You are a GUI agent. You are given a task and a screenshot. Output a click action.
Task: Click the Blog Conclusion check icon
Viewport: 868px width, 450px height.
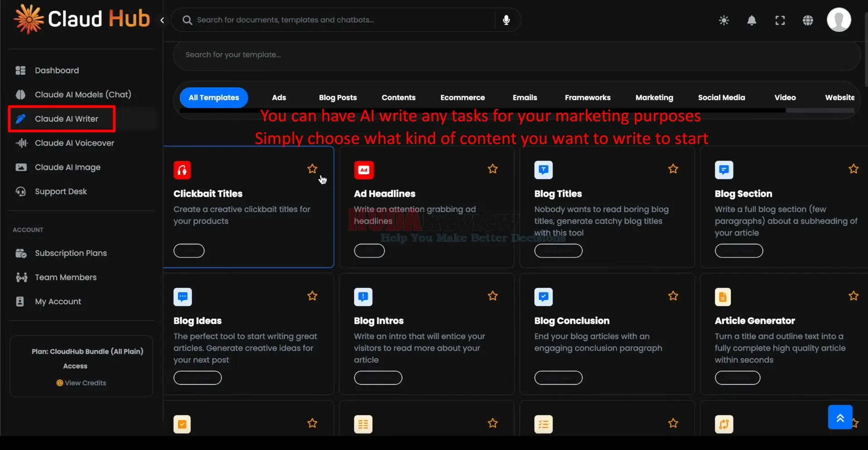coord(543,297)
